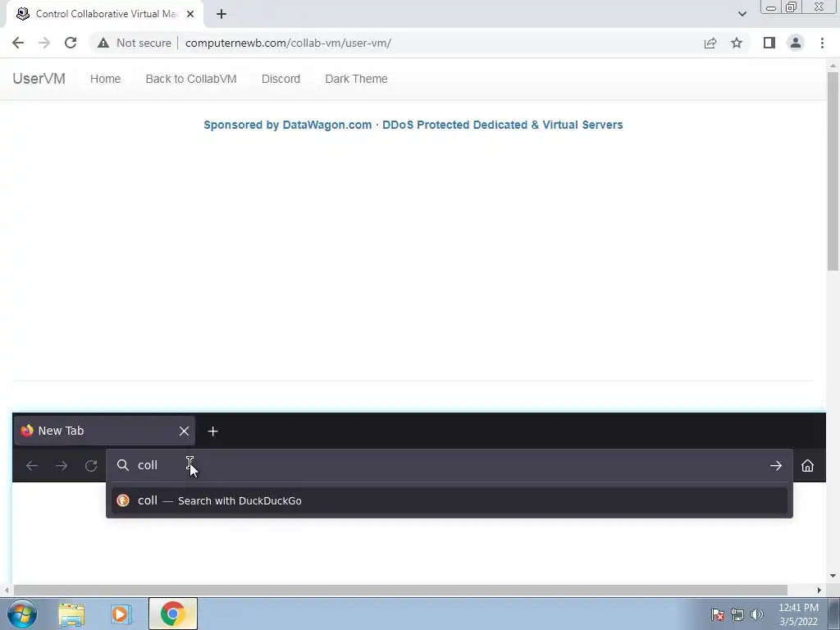Screen dimensions: 840x630
Task: Close the Firefox New Tab
Action: (184, 431)
